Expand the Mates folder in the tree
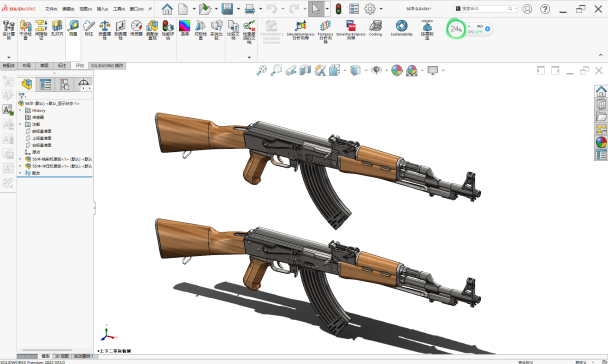608x364 pixels. pos(21,173)
